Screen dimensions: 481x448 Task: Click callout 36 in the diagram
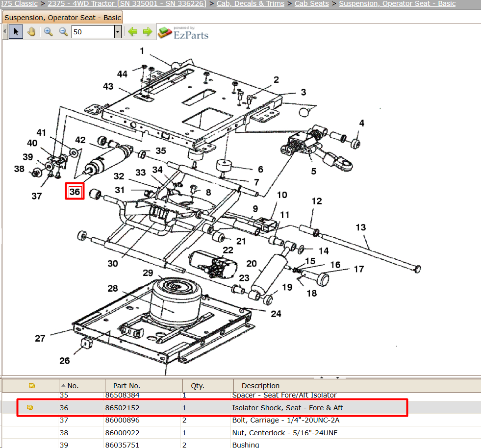point(75,192)
